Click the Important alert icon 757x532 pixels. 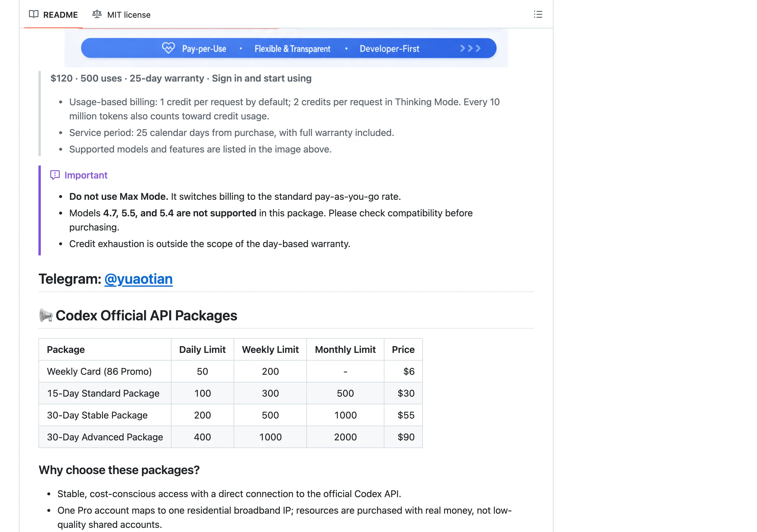point(55,175)
